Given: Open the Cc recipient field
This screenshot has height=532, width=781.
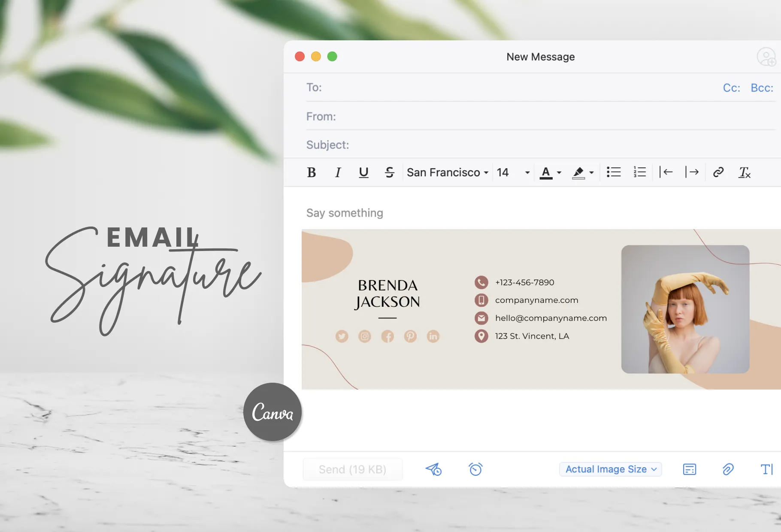Looking at the screenshot, I should (731, 88).
